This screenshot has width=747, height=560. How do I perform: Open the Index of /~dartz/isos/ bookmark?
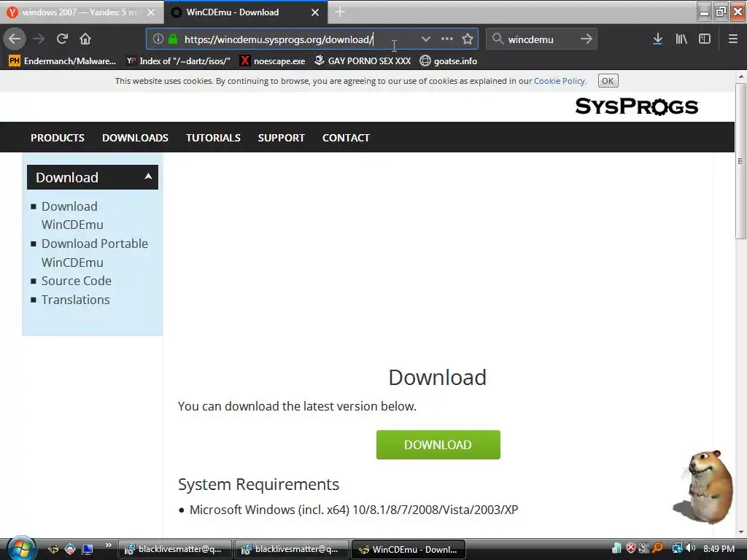coord(178,61)
